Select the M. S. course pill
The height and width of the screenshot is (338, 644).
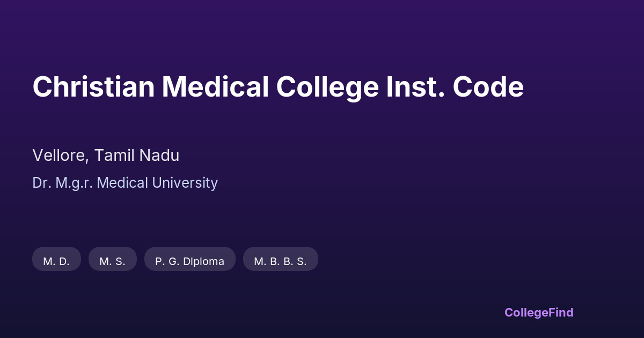tap(112, 261)
